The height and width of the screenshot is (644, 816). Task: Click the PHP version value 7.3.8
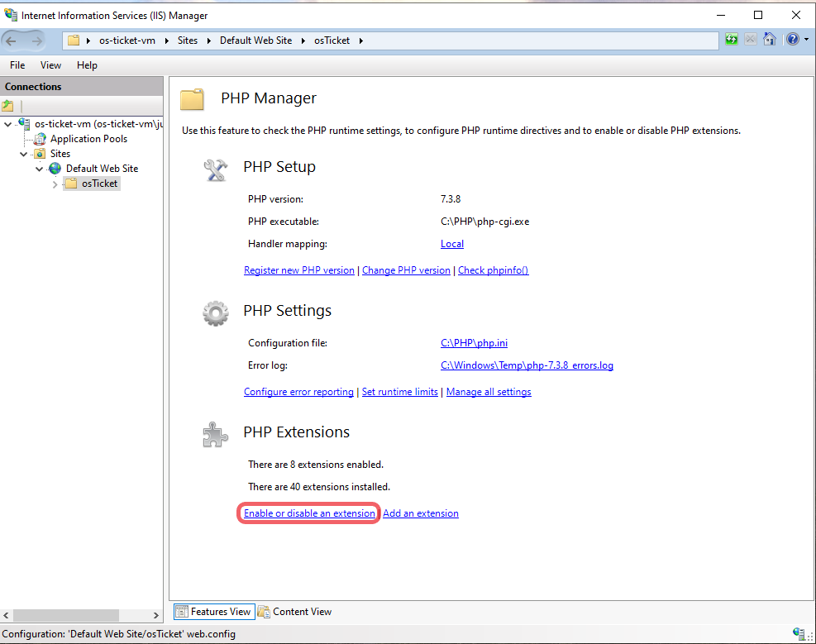(450, 199)
